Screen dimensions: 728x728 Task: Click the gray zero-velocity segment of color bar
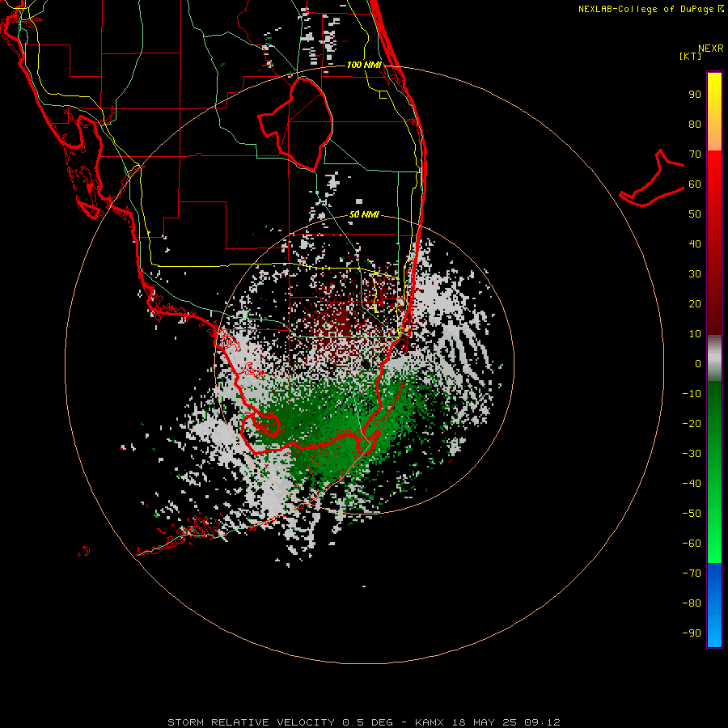pyautogui.click(x=714, y=358)
